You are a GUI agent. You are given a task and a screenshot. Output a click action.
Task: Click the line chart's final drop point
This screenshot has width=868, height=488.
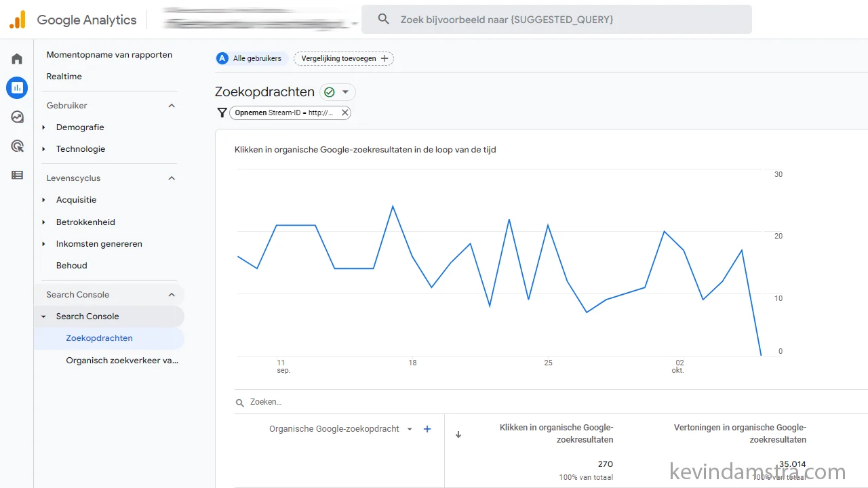(x=761, y=355)
